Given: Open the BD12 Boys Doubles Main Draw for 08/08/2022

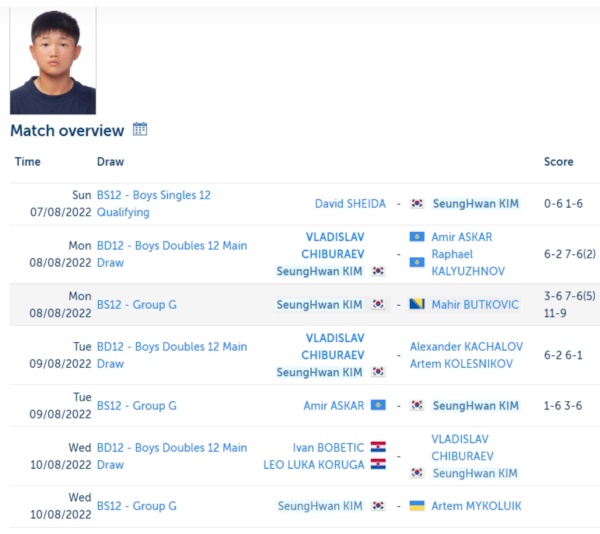Looking at the screenshot, I should click(172, 254).
